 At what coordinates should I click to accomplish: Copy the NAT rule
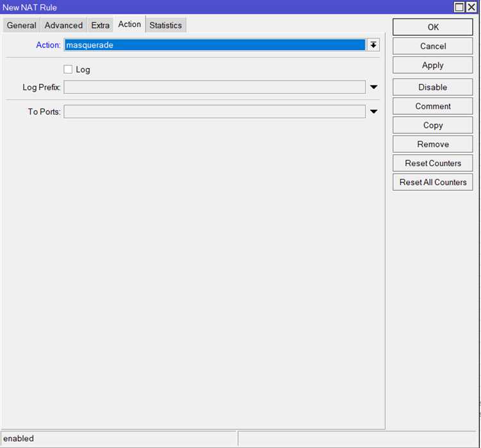tap(432, 125)
